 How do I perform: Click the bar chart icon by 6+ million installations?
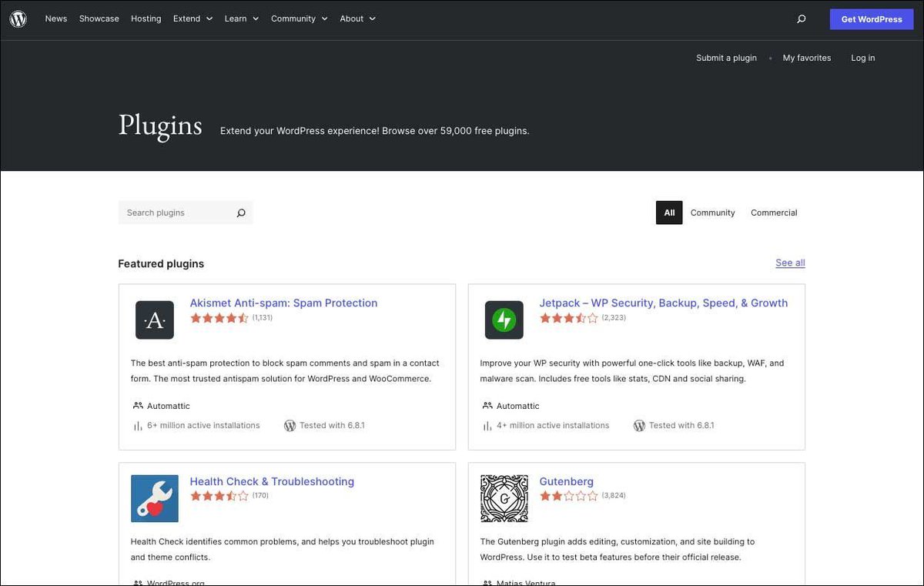click(138, 426)
